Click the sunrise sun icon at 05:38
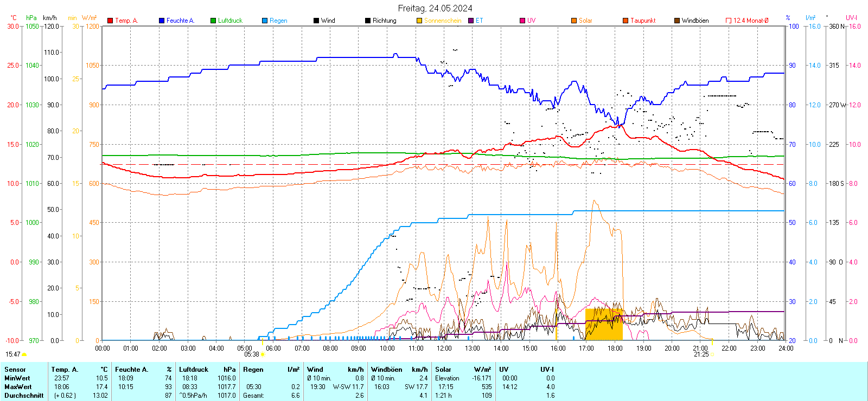 point(263,354)
